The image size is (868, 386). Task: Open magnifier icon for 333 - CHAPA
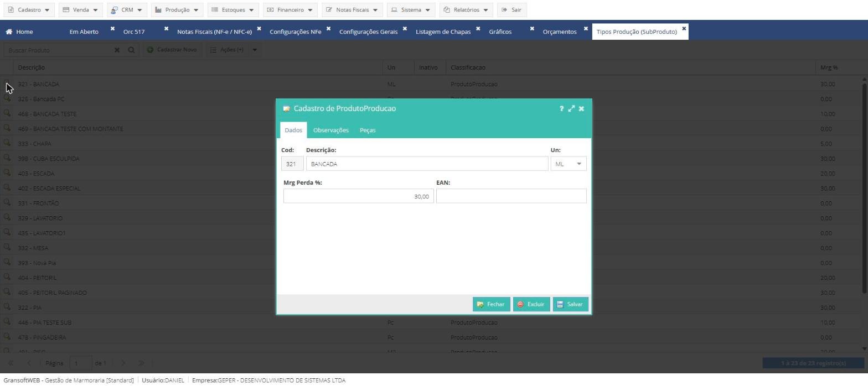(x=7, y=143)
